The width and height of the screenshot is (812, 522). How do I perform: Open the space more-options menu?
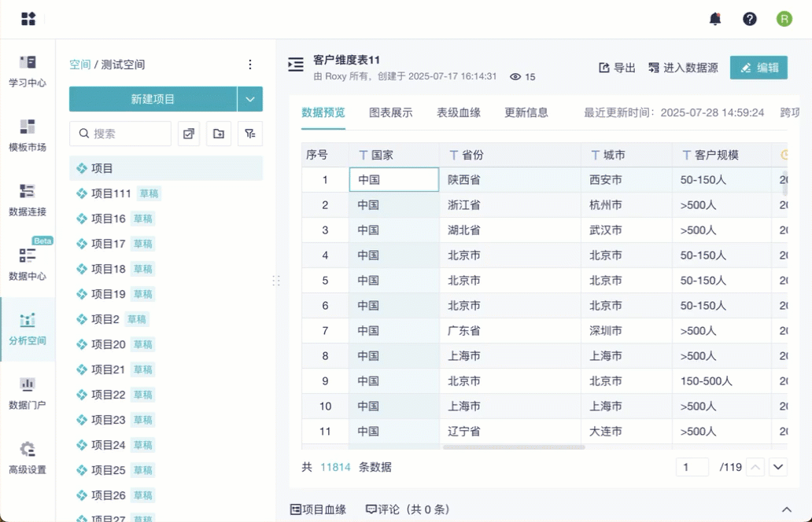tap(250, 64)
